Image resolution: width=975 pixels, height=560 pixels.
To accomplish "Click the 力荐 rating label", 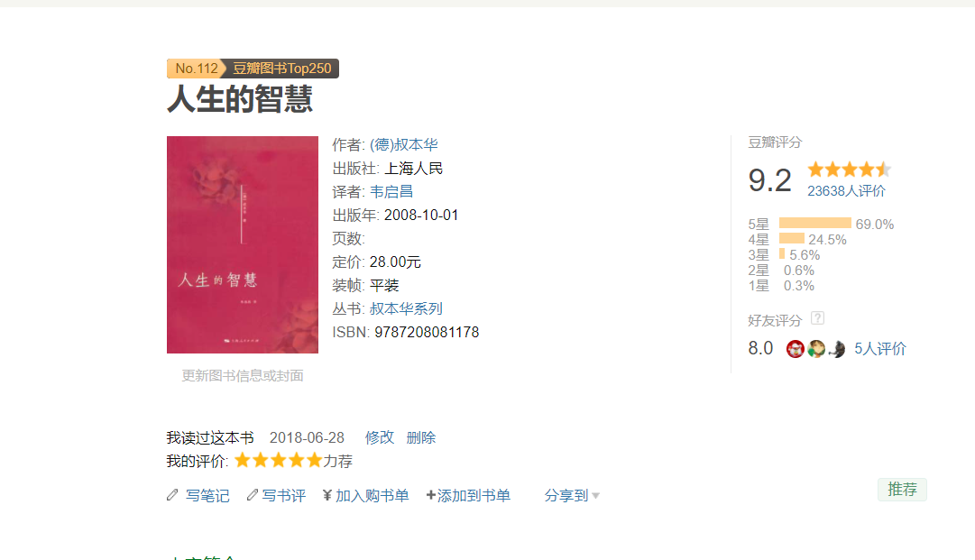I will click(337, 461).
